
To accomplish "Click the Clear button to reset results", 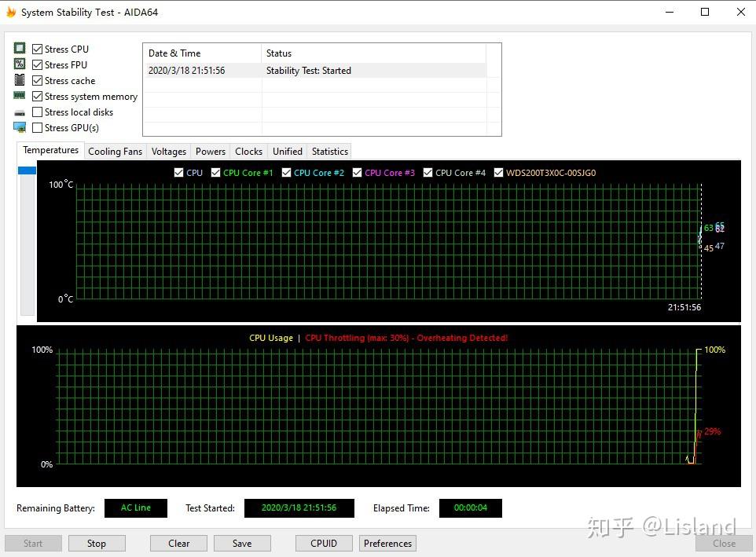I will (x=178, y=543).
